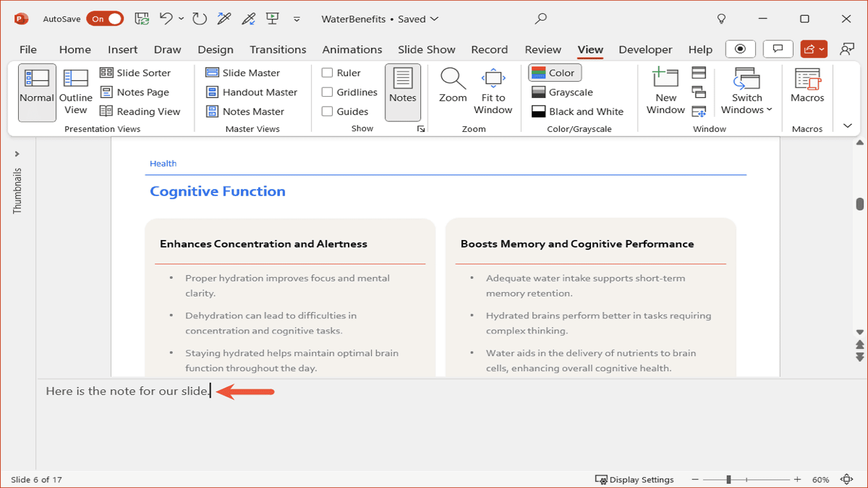Enable the Gridlines checkbox
The height and width of the screenshot is (488, 868).
[x=327, y=92]
